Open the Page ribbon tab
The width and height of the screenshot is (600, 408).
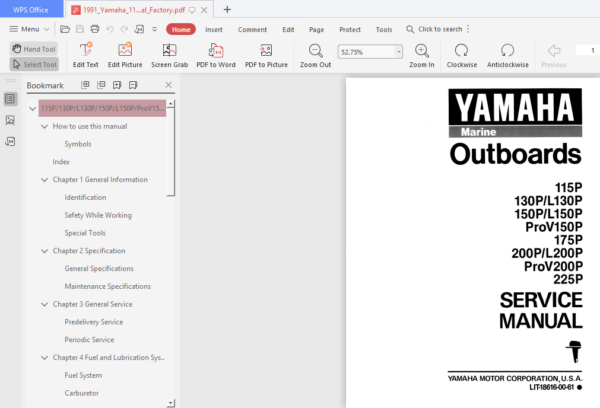point(316,29)
